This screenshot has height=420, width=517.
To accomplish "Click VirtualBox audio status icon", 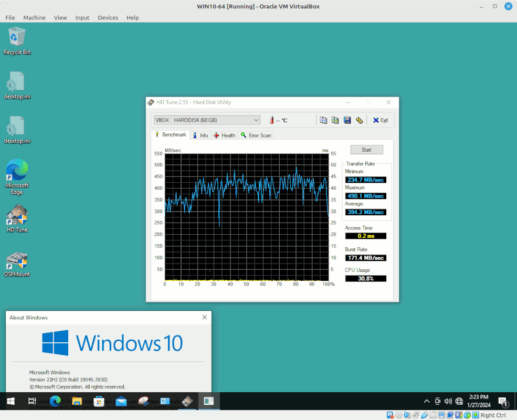I will 407,415.
